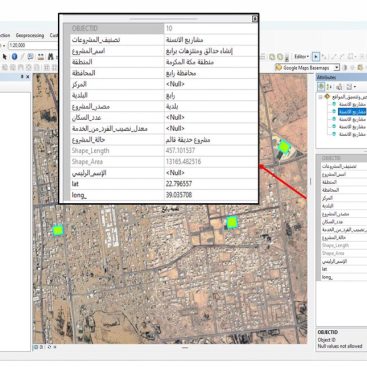Click the green polygon at left of map

click(58, 230)
